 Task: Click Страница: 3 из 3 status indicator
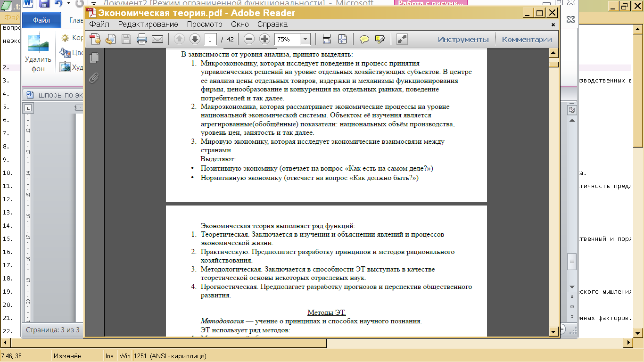tap(53, 330)
